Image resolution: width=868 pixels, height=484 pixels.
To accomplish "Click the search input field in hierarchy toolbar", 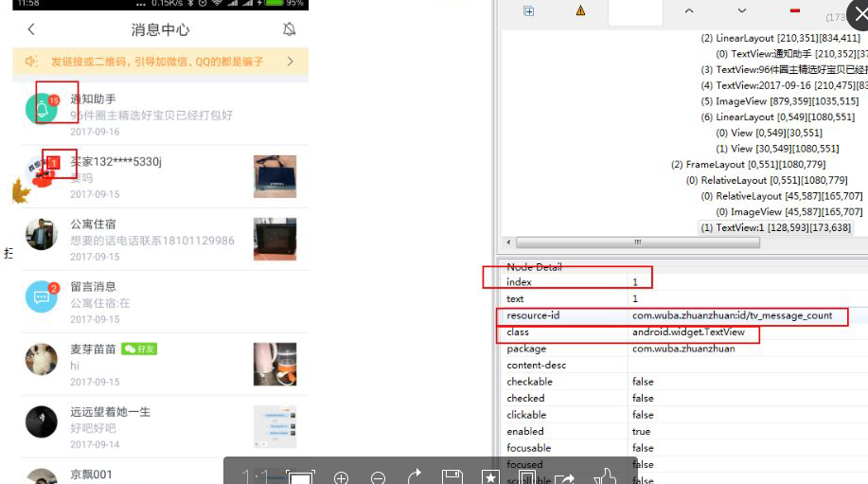I will pos(635,12).
